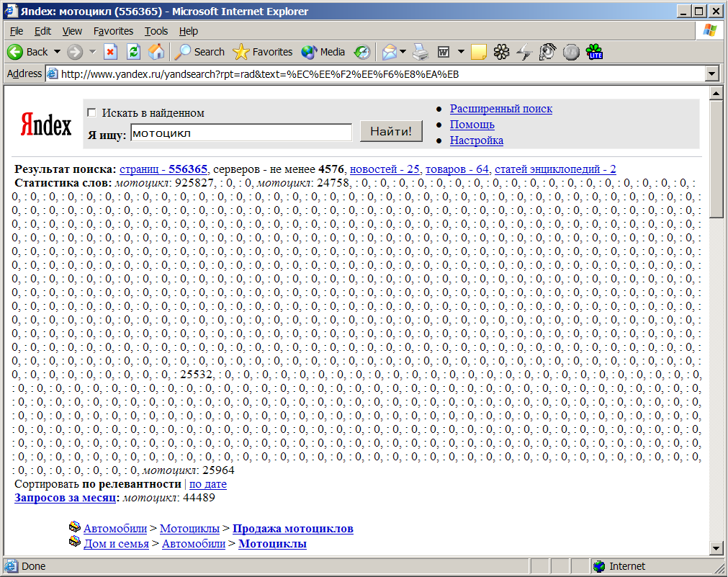Open the Search pane toolbar button
728x577 pixels.
tap(199, 52)
